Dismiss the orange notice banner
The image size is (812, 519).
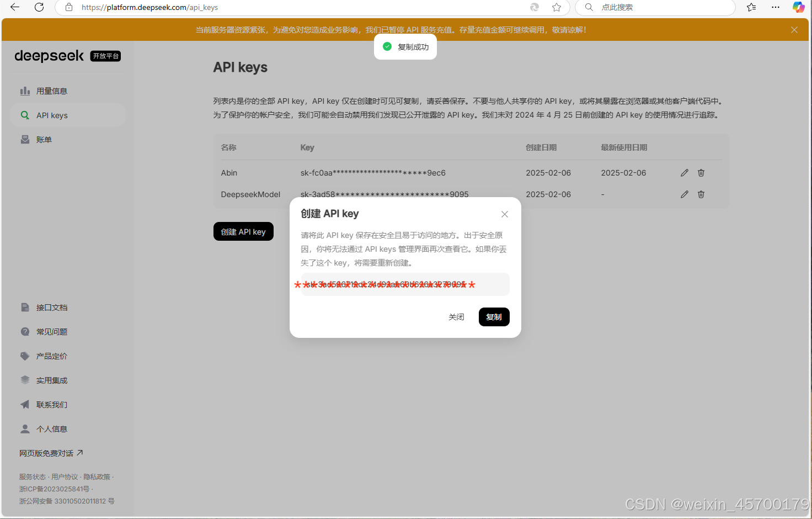794,30
